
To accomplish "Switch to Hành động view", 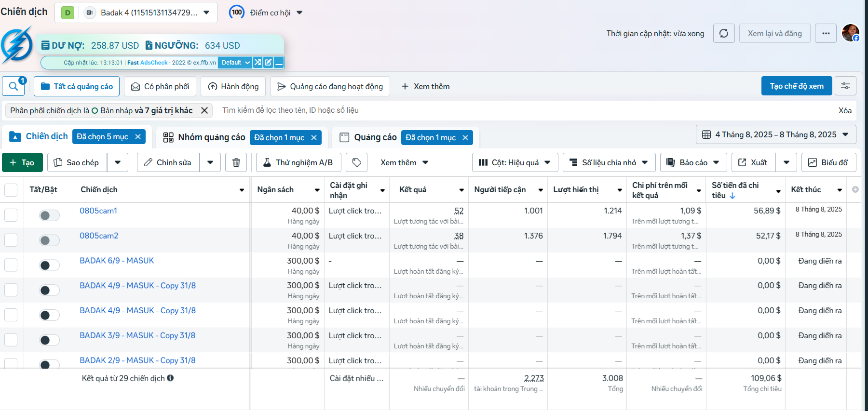I will [x=233, y=86].
